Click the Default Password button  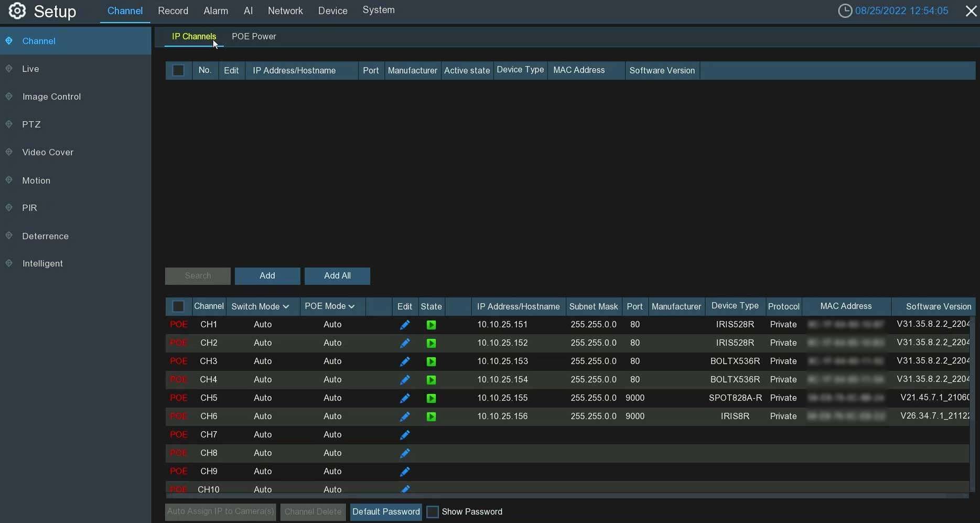pos(385,511)
